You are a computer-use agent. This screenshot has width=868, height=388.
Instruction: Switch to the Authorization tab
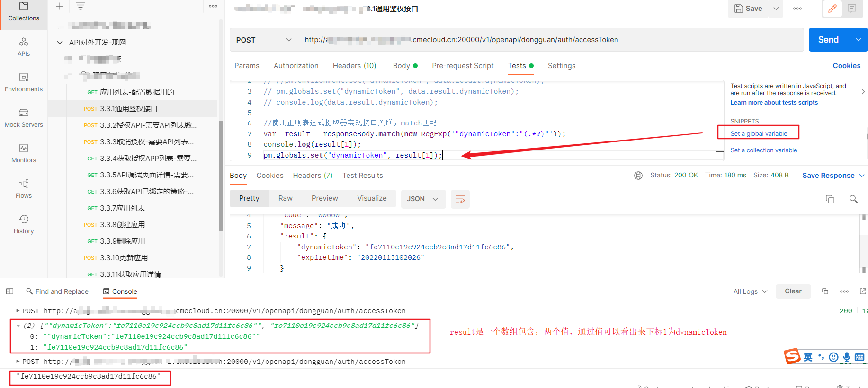tap(296, 66)
